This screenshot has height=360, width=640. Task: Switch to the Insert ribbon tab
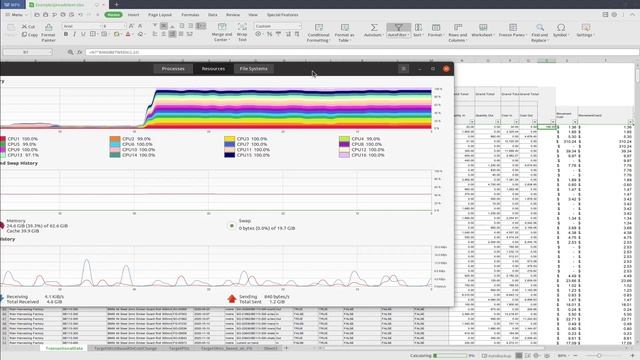coord(133,15)
